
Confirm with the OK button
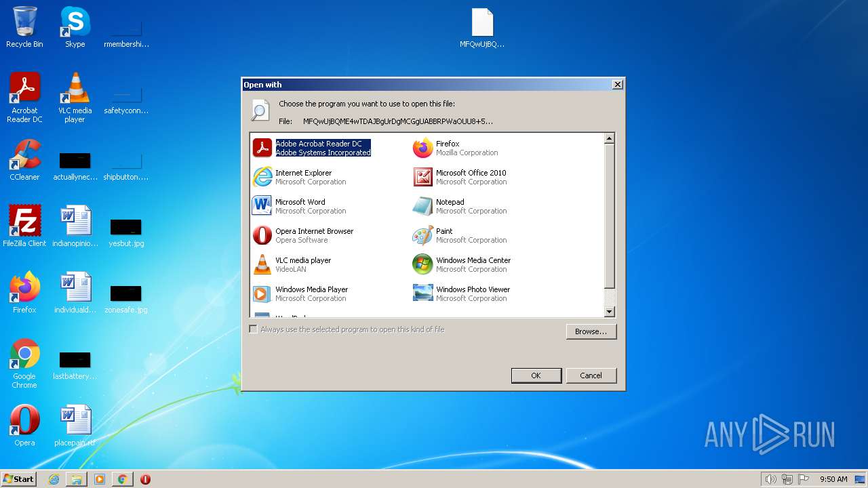[x=536, y=375]
